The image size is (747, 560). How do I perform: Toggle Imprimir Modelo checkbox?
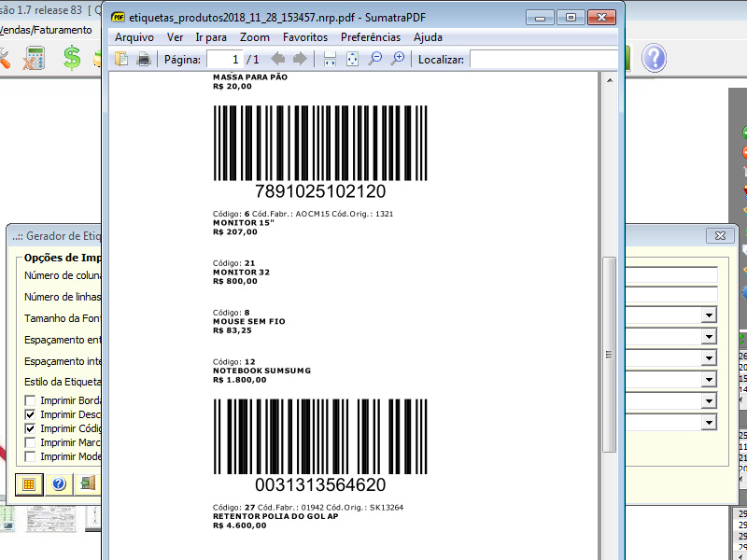30,456
